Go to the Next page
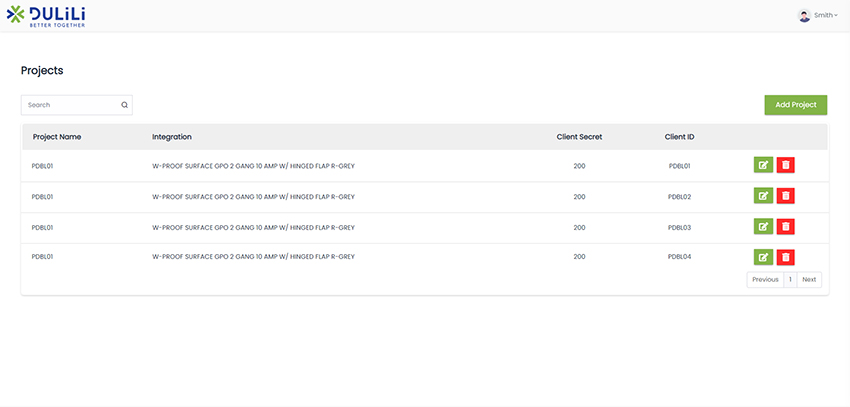The image size is (850, 407). pyautogui.click(x=809, y=280)
